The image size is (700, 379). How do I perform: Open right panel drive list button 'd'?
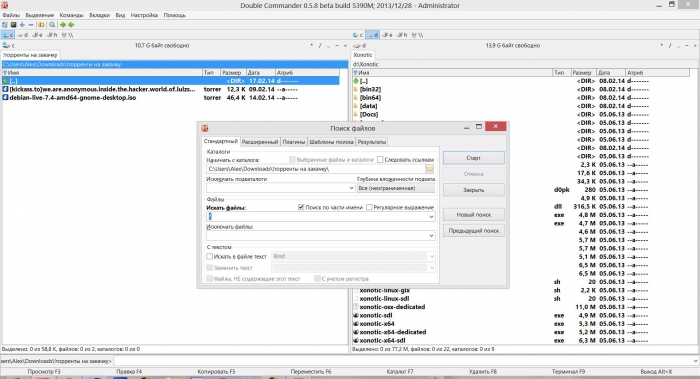(359, 46)
